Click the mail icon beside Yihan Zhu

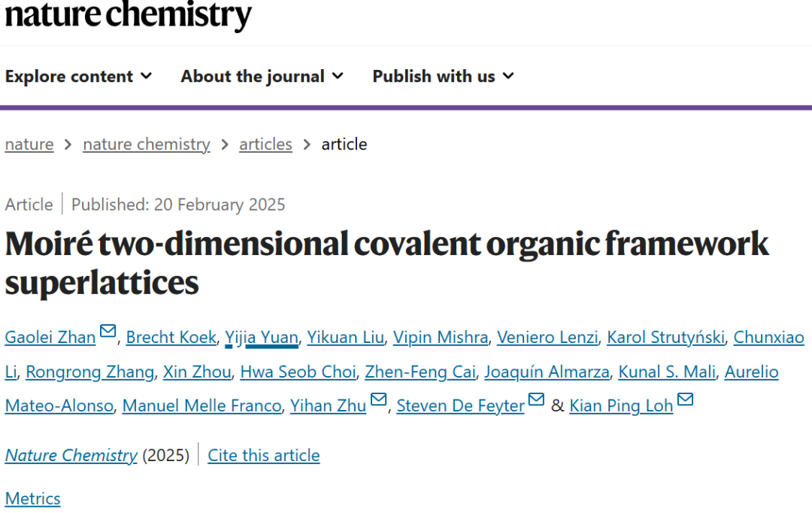[378, 399]
